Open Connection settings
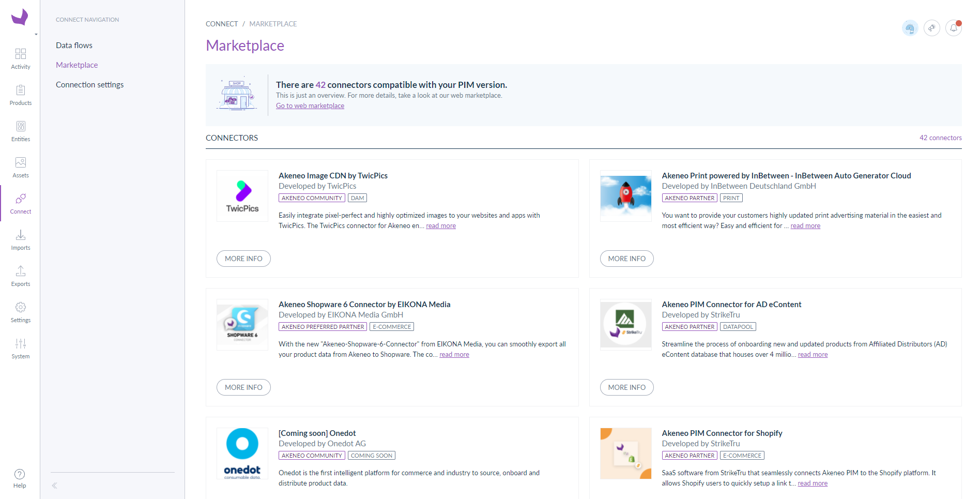The height and width of the screenshot is (499, 980). (89, 85)
